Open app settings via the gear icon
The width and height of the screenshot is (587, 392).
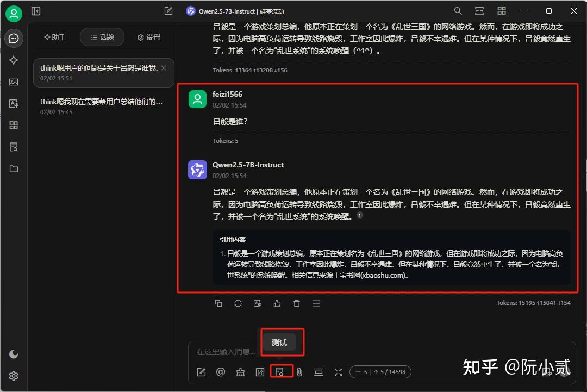tap(14, 376)
